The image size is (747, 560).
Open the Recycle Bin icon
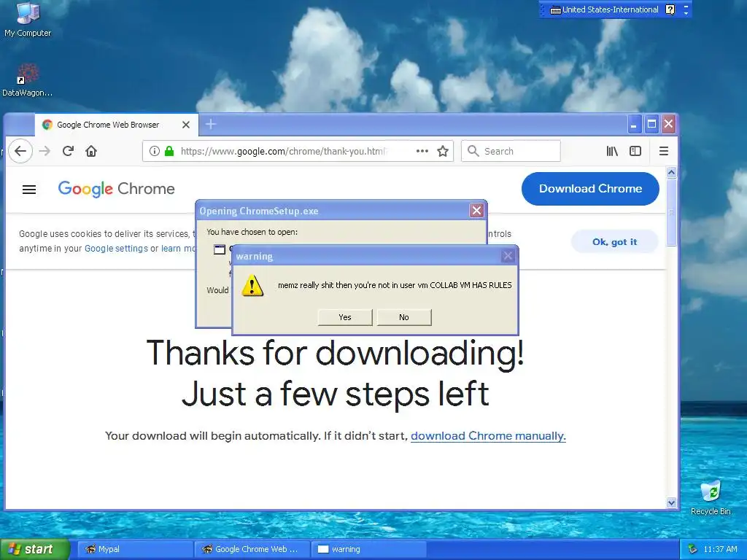[711, 497]
